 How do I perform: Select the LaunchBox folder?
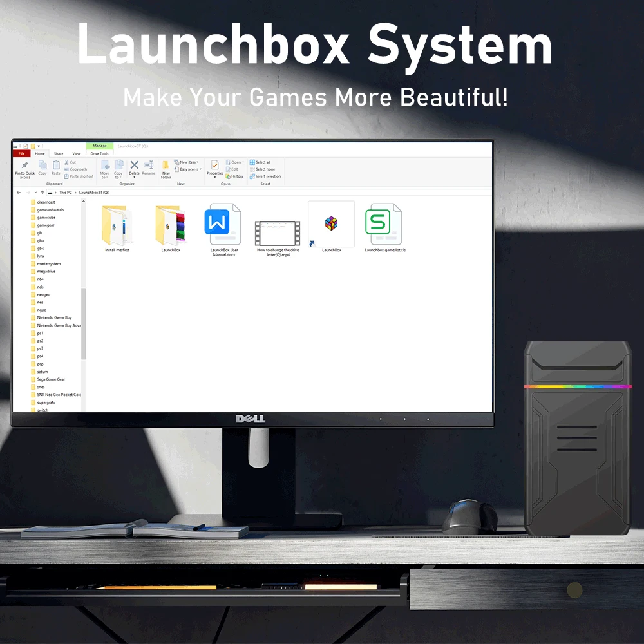[171, 229]
